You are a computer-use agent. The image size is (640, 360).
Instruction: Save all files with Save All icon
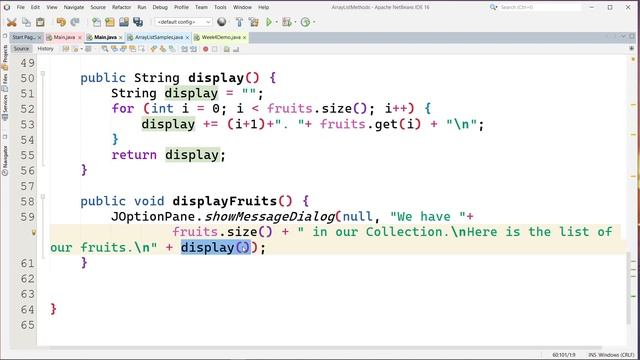tap(138, 22)
